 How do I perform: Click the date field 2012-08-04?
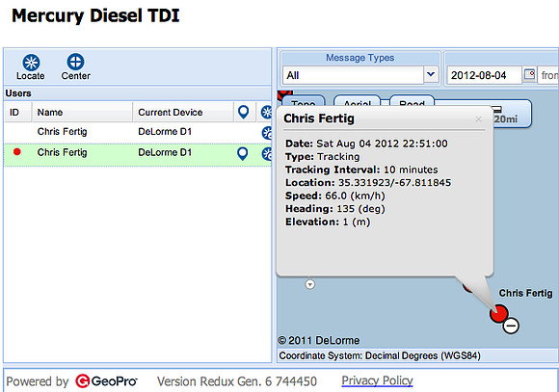(484, 75)
